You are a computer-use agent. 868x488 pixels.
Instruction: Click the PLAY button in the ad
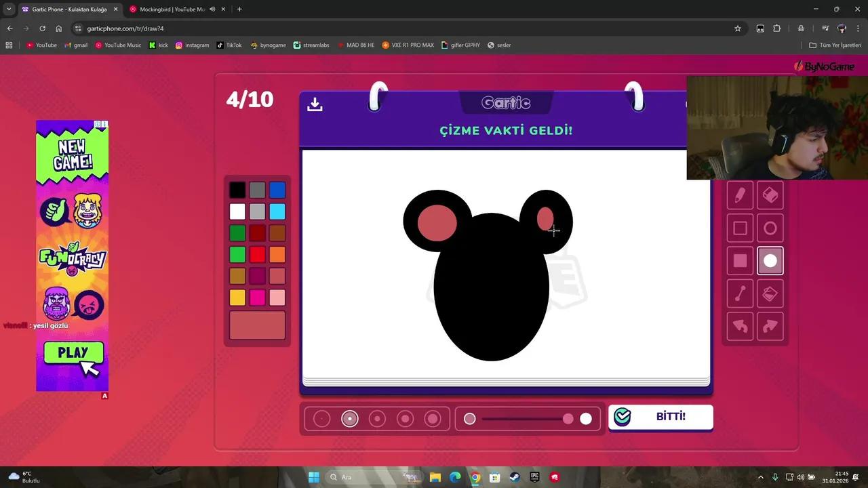tap(73, 352)
